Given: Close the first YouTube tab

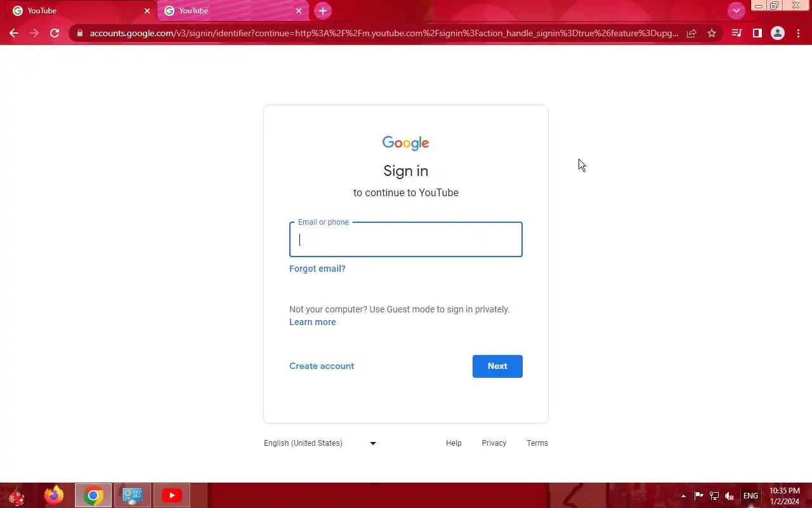Looking at the screenshot, I should pyautogui.click(x=147, y=11).
